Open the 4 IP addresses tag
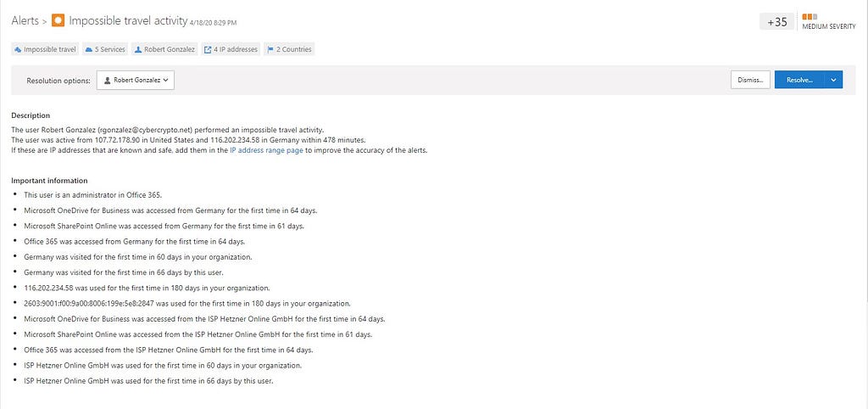This screenshot has height=409, width=868. [x=231, y=49]
